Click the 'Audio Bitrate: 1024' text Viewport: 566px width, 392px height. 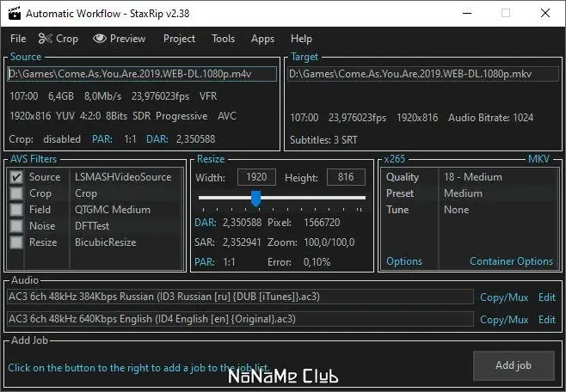coord(490,118)
